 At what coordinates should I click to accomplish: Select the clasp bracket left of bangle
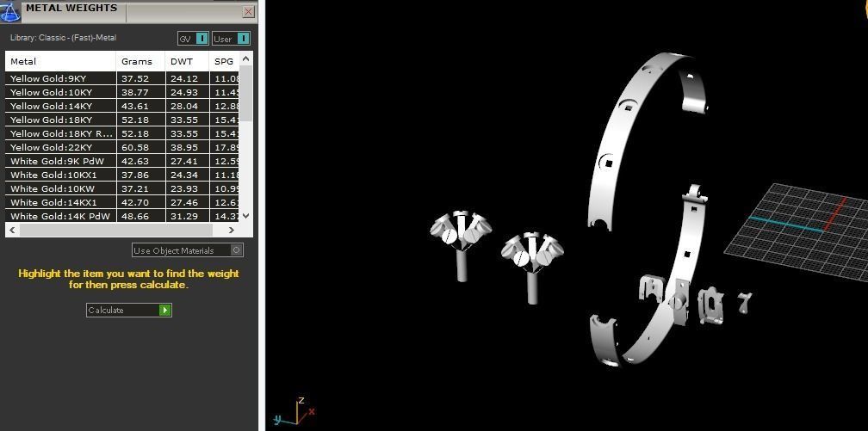651,288
